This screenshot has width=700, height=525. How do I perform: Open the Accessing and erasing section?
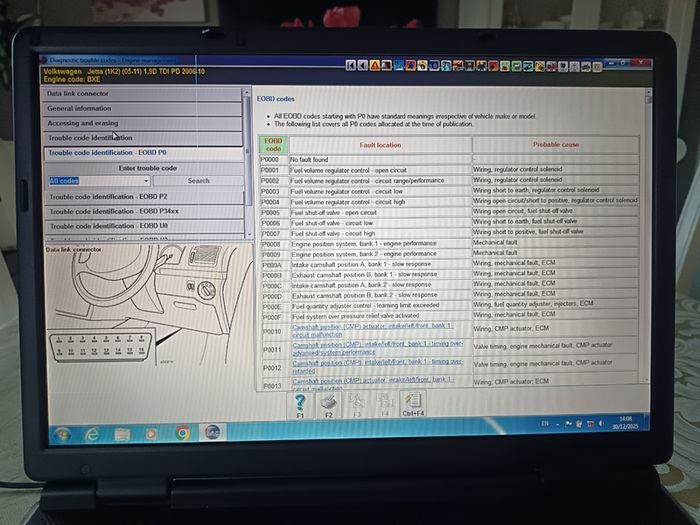[x=142, y=123]
